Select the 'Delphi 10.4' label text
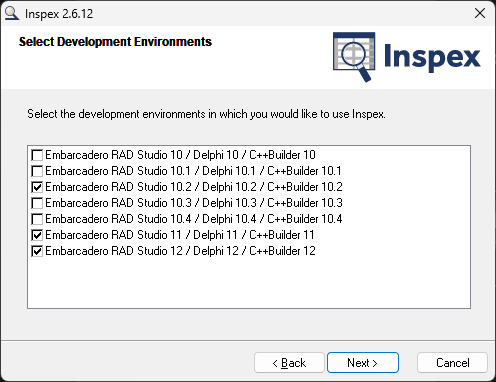The image size is (496, 382). (229, 219)
